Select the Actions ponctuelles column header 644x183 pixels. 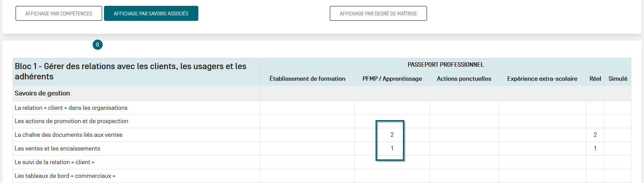[464, 79]
